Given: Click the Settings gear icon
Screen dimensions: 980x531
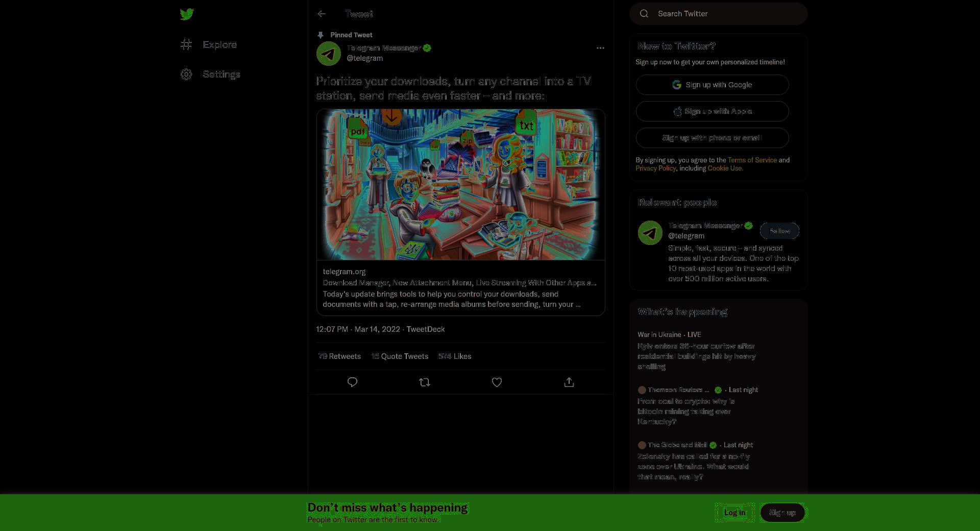Looking at the screenshot, I should coord(186,74).
